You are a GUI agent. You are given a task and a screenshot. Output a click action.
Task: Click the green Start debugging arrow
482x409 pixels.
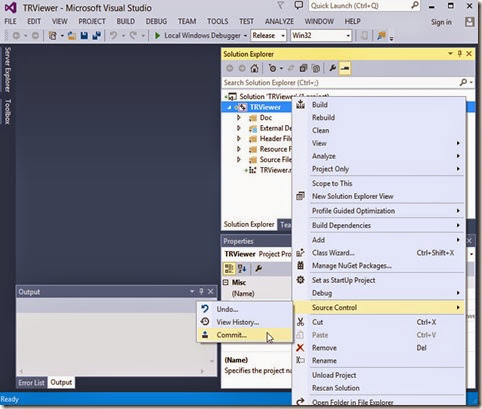pos(157,35)
